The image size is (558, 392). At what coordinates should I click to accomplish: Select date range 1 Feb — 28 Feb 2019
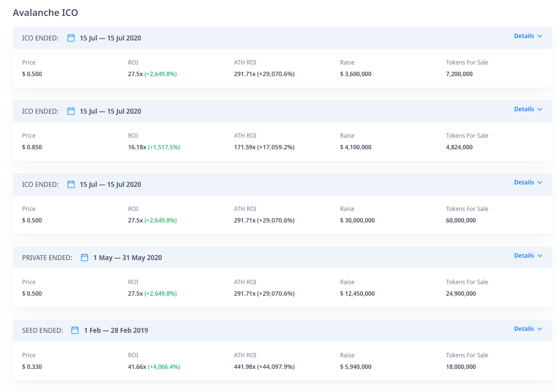pos(116,330)
